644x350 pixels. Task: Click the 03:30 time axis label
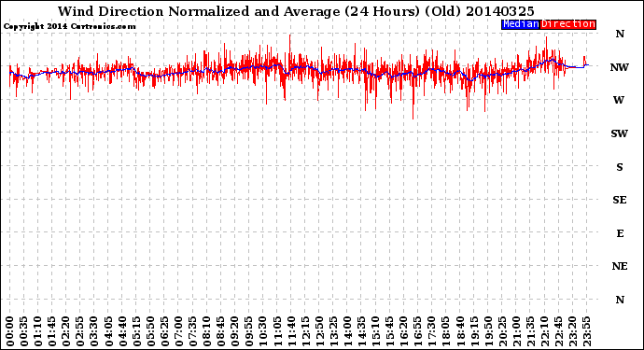click(x=94, y=331)
